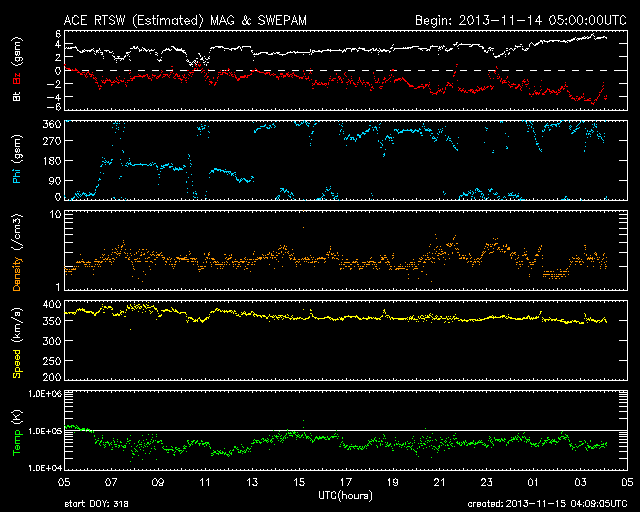
Task: Click the green 'Temp' axis label
Action: click(x=17, y=442)
